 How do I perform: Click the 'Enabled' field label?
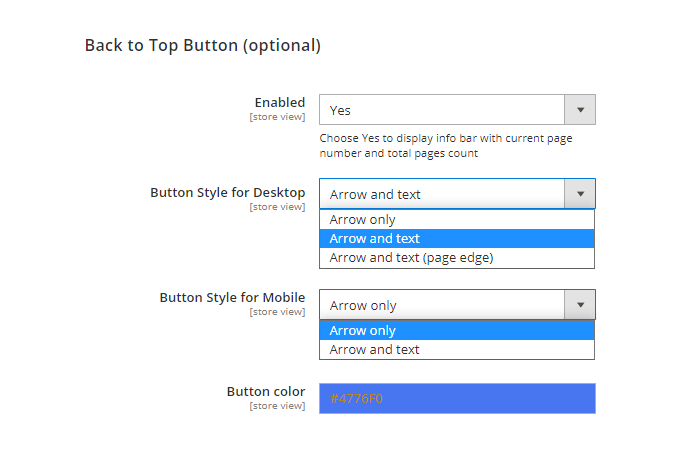tap(279, 103)
